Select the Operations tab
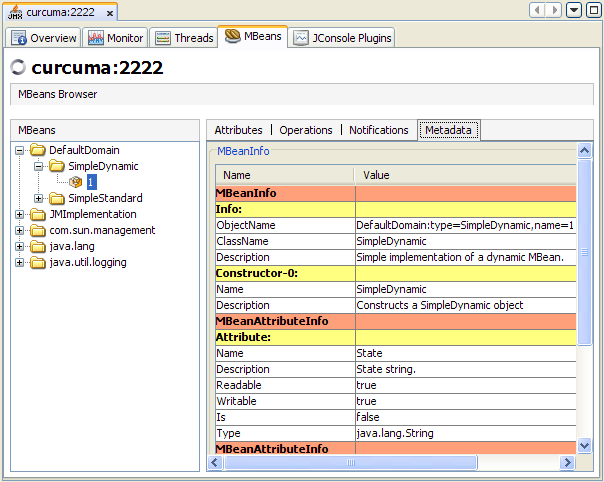 coord(306,130)
